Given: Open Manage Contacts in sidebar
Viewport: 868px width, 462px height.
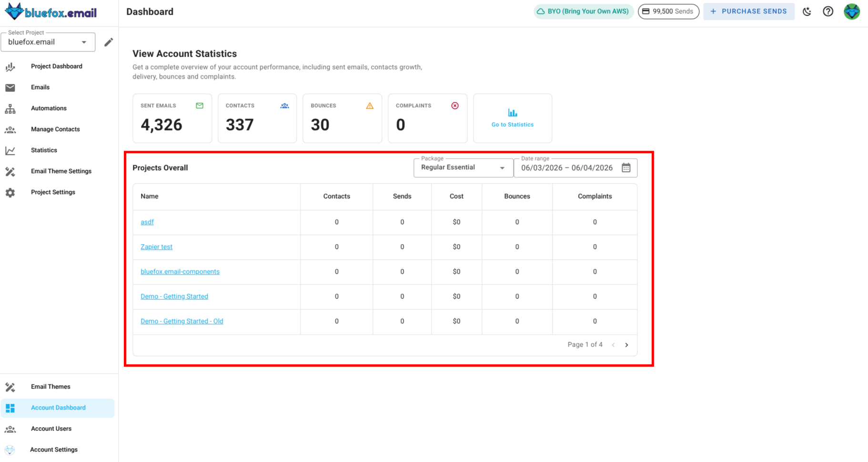Looking at the screenshot, I should 55,129.
